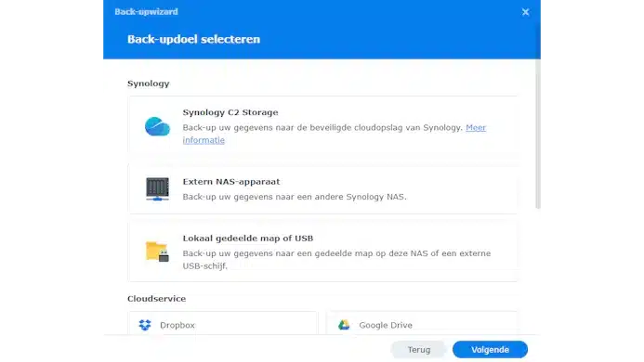Viewport: 644px width, 362px height.
Task: Select Lokaal gedeelde map of USB title
Action: (x=248, y=239)
